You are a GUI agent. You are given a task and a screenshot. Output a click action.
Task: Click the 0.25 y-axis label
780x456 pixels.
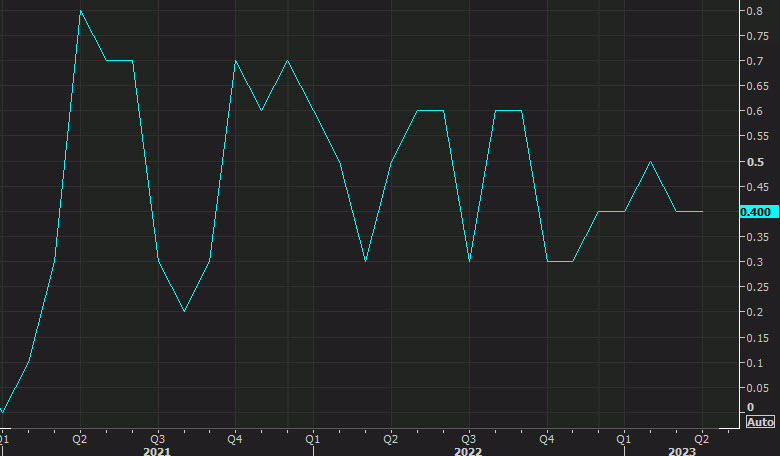pos(757,287)
